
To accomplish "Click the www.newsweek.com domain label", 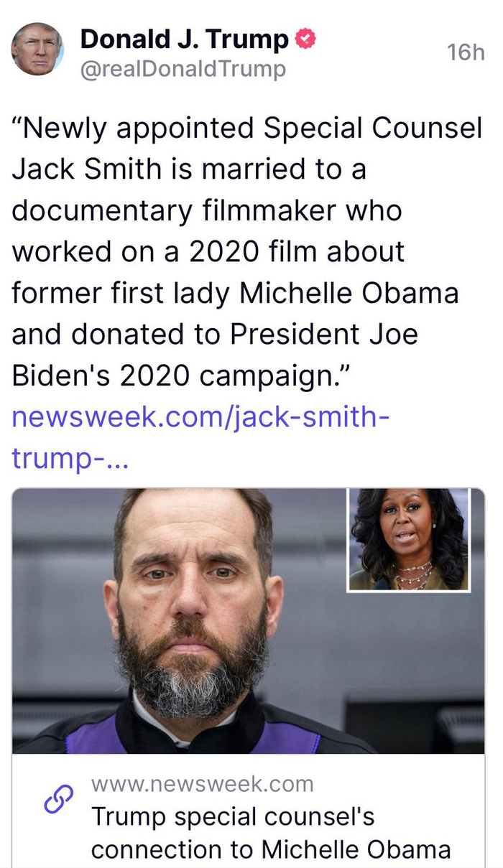I will click(x=202, y=783).
